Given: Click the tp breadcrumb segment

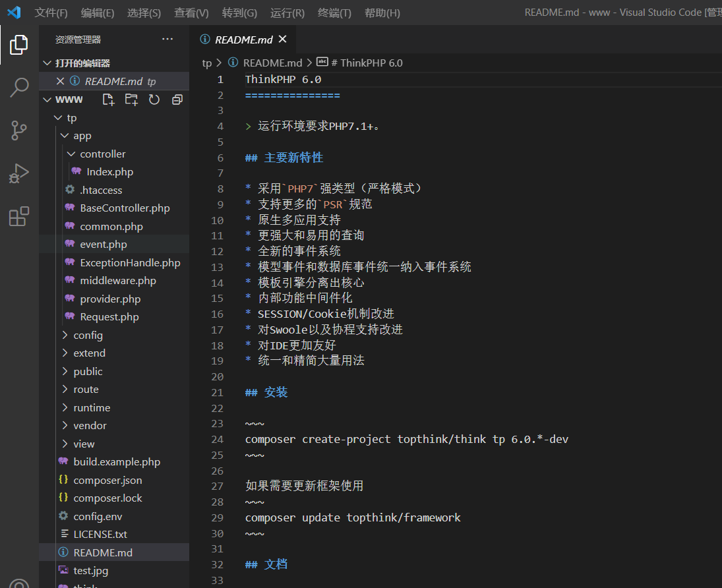Looking at the screenshot, I should click(x=206, y=63).
